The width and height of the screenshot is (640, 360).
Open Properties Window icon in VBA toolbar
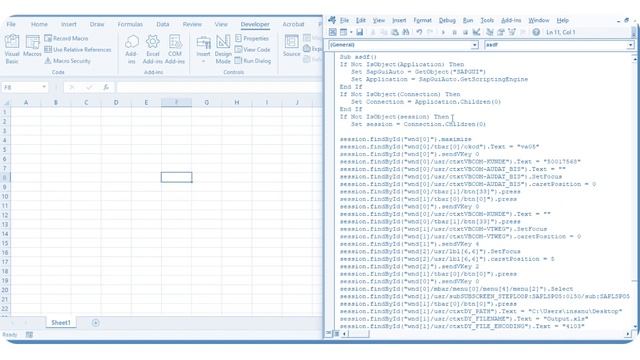501,32
